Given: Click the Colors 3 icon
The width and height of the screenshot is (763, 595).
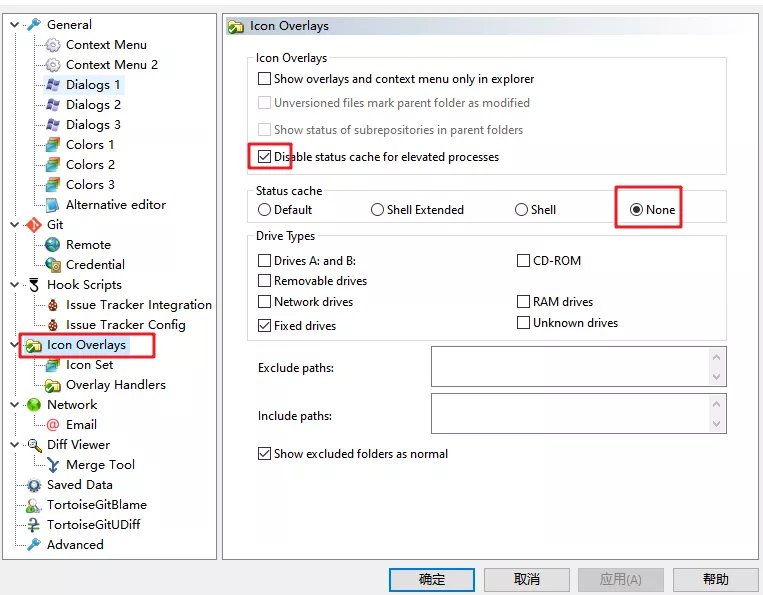Looking at the screenshot, I should (x=53, y=184).
